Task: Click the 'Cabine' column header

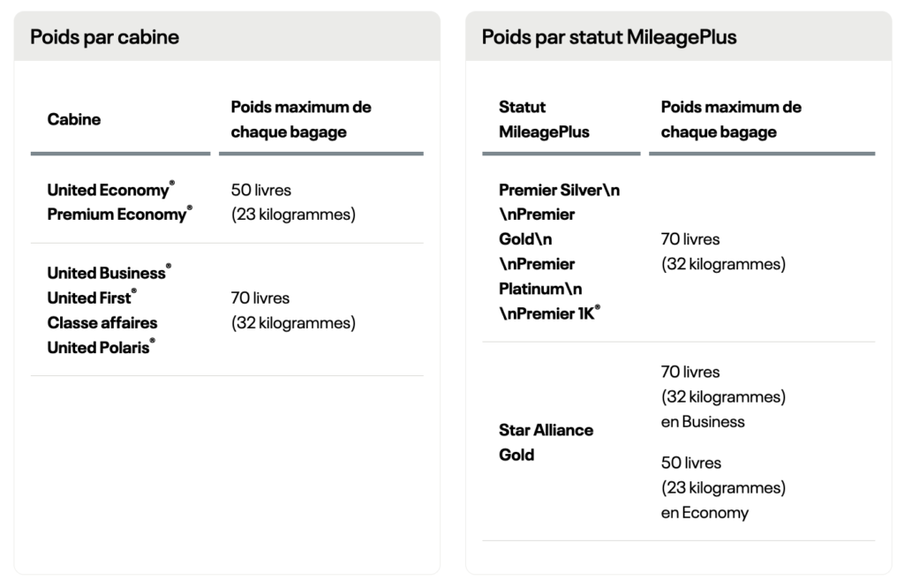Action: coord(74,119)
